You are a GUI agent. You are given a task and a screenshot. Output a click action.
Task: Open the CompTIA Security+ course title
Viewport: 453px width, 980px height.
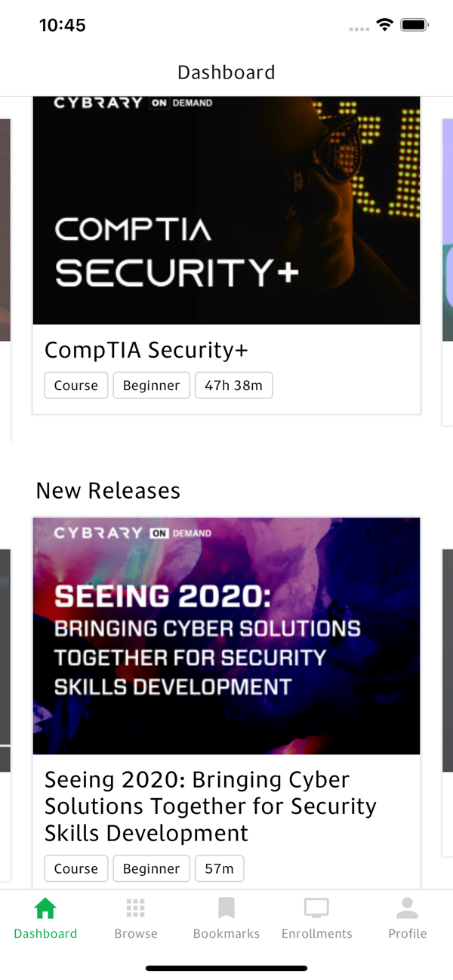146,350
